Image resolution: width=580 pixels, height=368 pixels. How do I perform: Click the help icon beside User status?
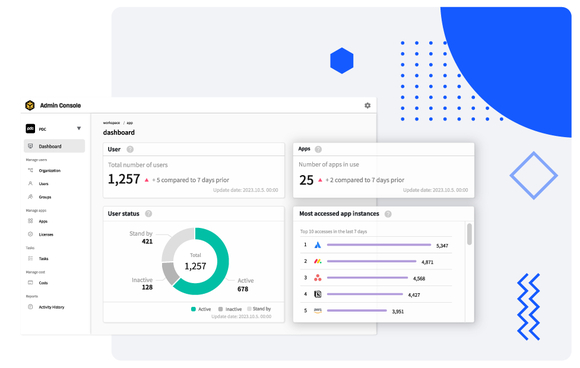point(148,214)
